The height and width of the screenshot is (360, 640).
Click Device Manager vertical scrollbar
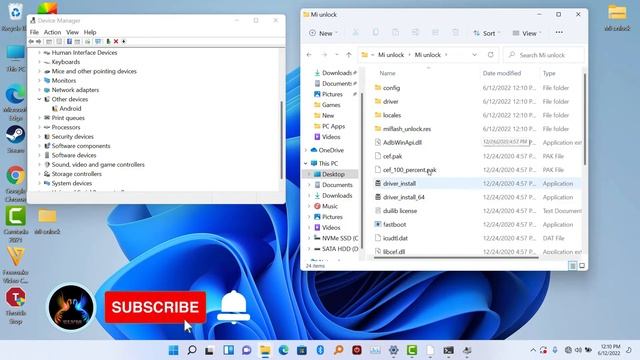point(282,140)
